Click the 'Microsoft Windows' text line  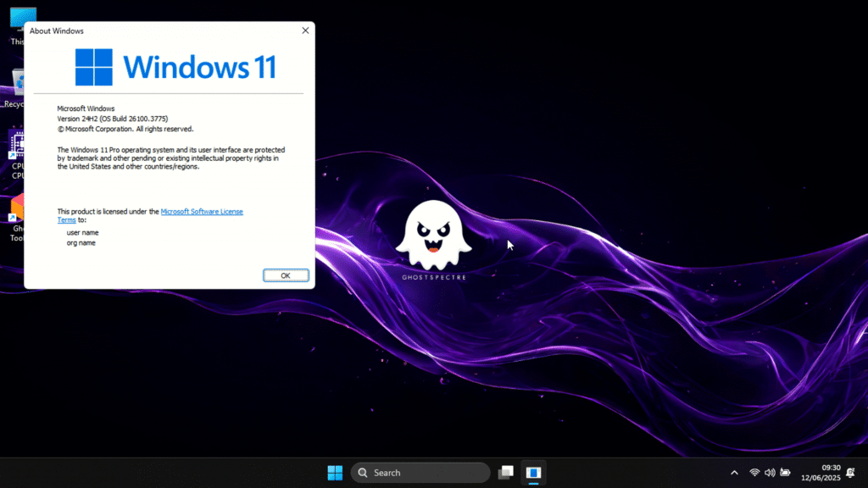pos(86,108)
